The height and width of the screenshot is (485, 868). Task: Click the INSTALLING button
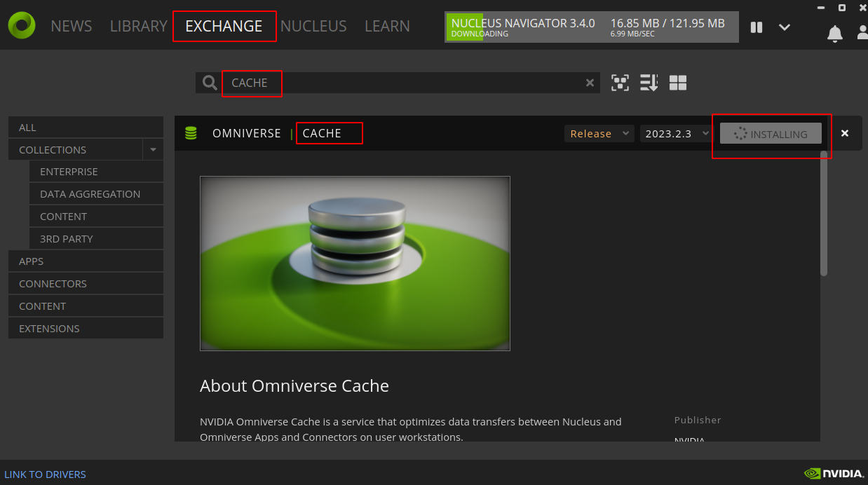tap(771, 134)
